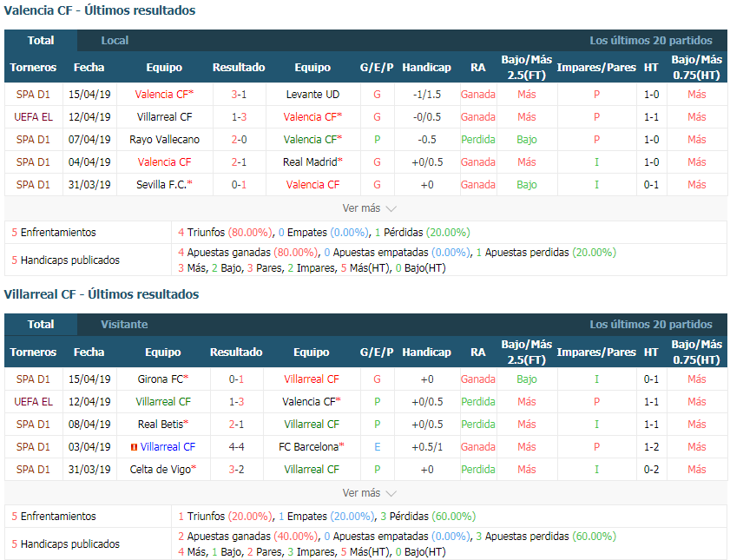
Task: Select the +0.5/1 handicap cell
Action: 427,447
